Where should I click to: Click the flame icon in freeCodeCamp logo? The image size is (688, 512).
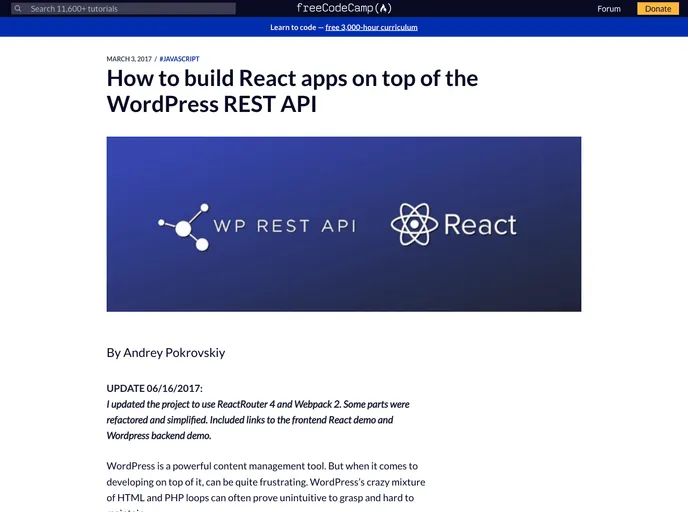coord(383,8)
